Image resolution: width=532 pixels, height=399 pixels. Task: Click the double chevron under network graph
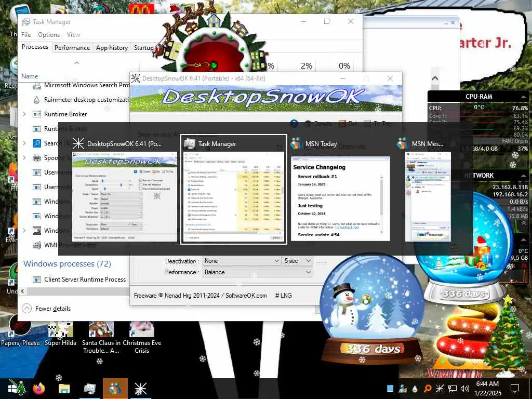[524, 223]
